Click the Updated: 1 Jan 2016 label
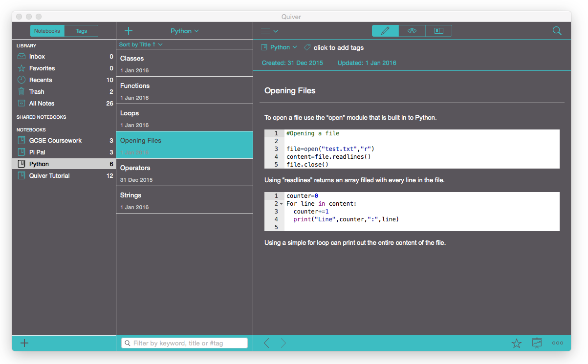 click(367, 63)
